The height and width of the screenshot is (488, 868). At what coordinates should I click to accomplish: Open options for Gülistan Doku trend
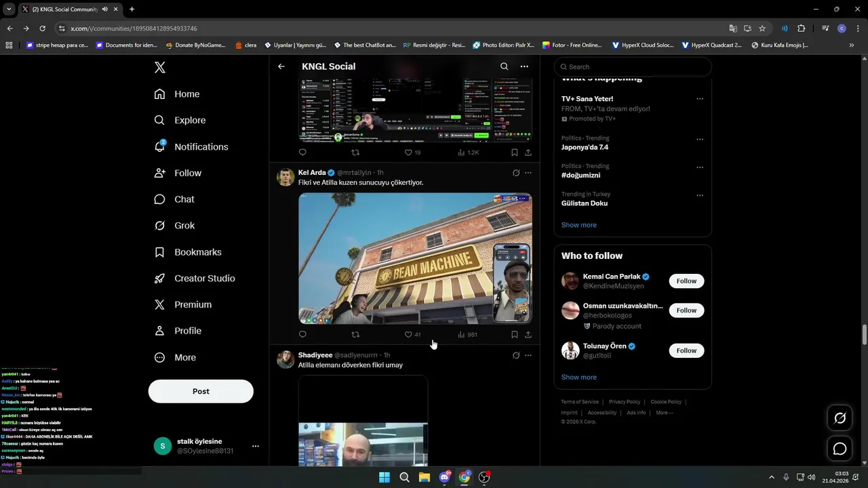(700, 195)
